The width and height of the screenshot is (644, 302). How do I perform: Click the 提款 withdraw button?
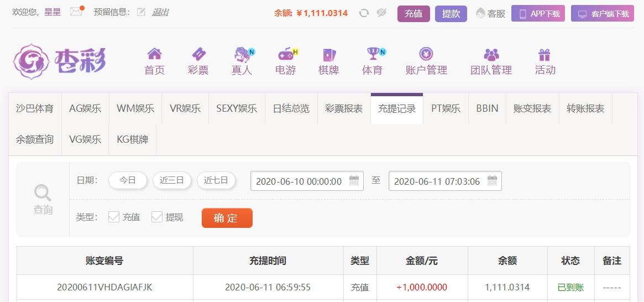coord(451,14)
